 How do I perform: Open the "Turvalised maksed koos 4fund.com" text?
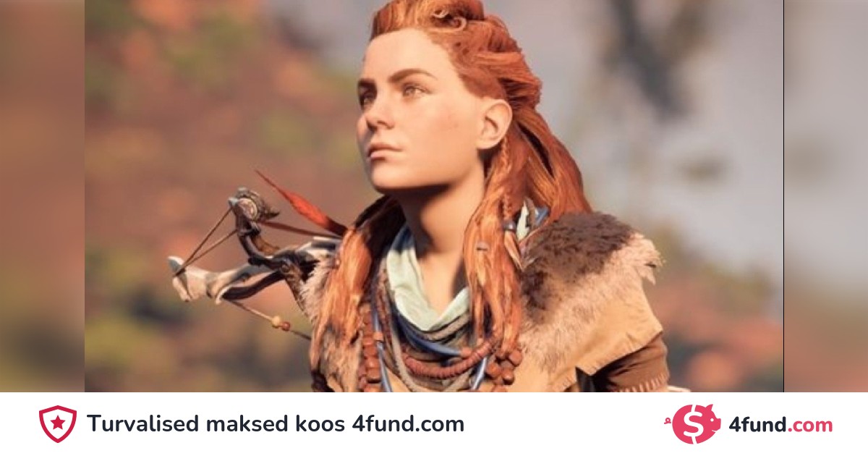point(276,424)
